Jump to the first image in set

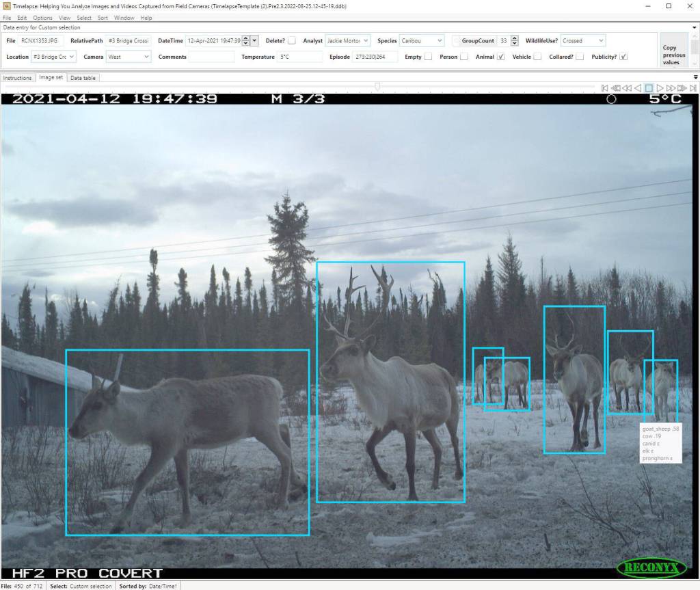coord(604,88)
